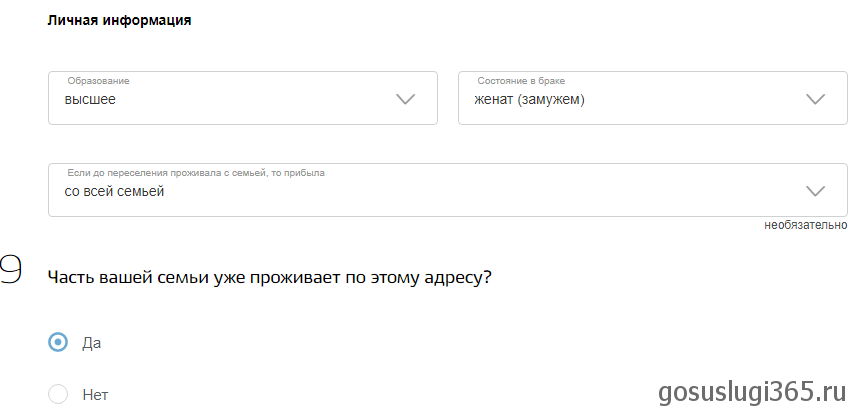The image size is (856, 418).
Task: Click the Нет option label
Action: point(95,395)
